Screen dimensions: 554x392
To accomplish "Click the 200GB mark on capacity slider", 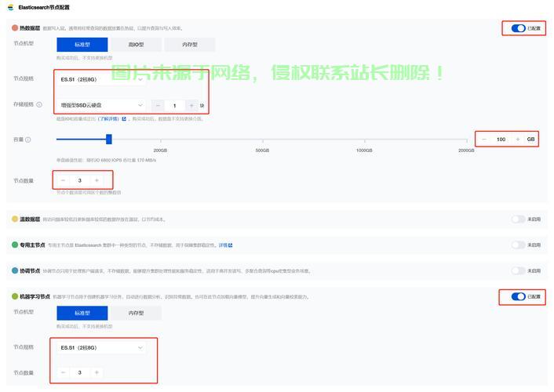I will click(160, 150).
